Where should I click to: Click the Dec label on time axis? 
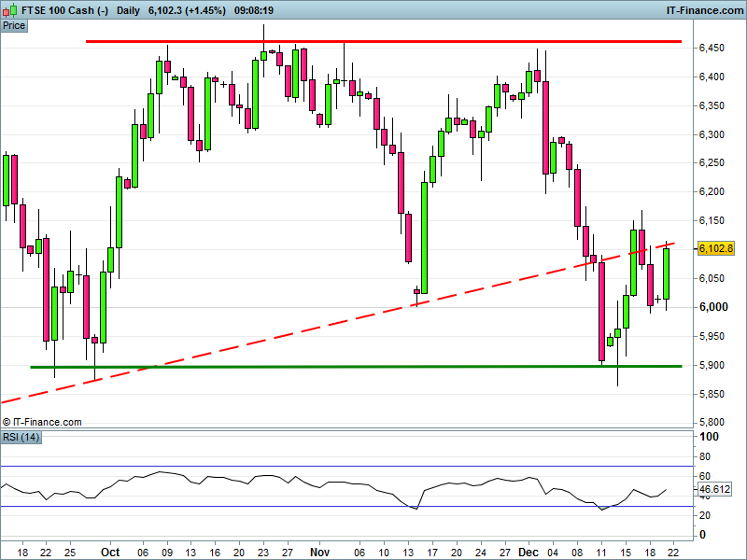pos(531,552)
